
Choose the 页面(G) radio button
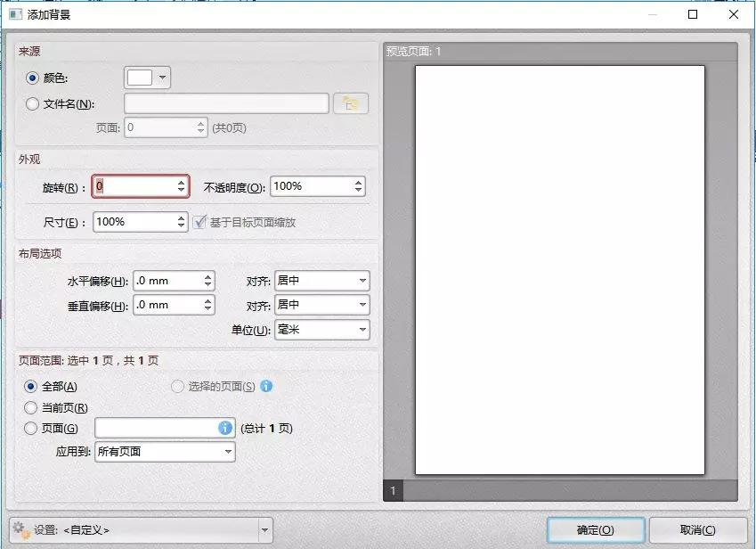[30, 428]
